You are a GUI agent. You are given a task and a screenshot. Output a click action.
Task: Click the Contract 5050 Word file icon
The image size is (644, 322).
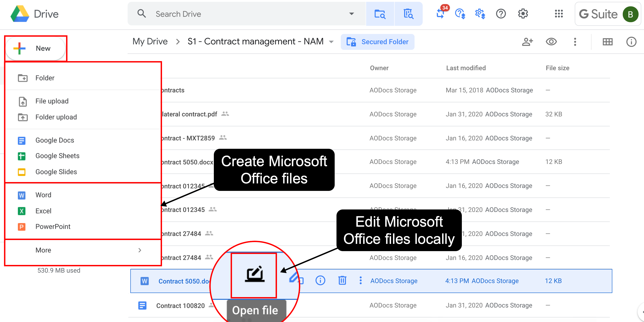[x=145, y=281]
